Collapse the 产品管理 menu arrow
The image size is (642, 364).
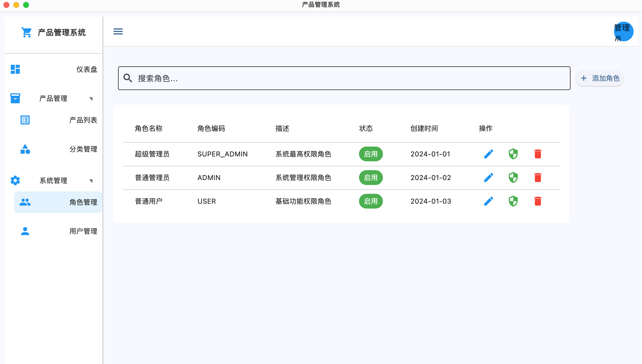[91, 99]
